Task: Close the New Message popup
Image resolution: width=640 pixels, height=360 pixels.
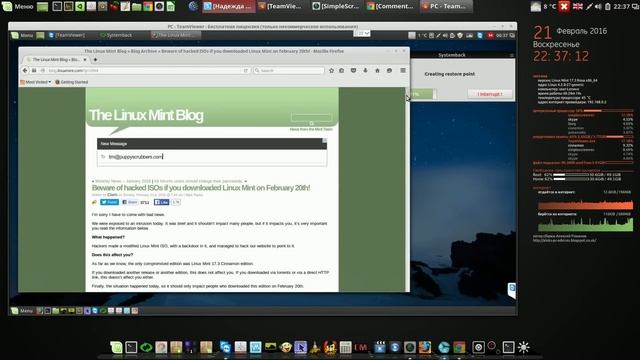Action: pos(324,140)
